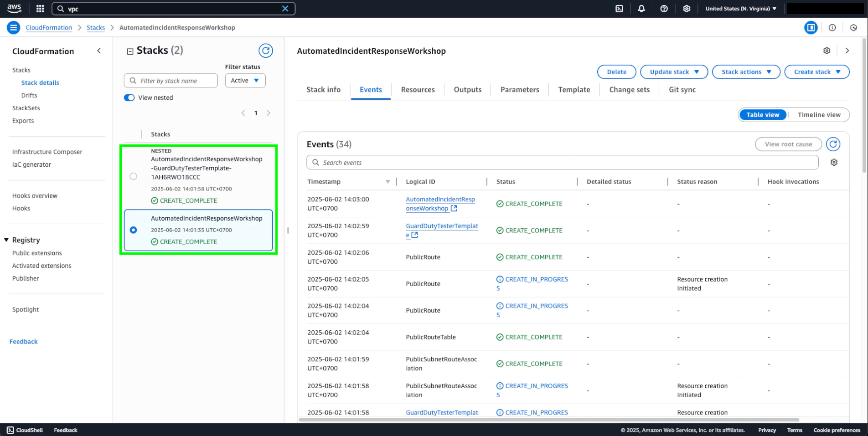This screenshot has height=436, width=868.
Task: Select the AutomatedIncidentResponseWorkshop stack radio
Action: pos(133,230)
